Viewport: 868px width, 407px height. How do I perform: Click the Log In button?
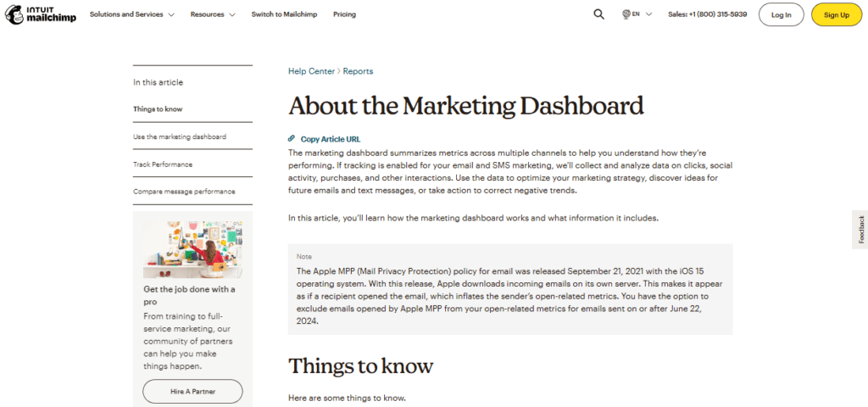pos(781,15)
